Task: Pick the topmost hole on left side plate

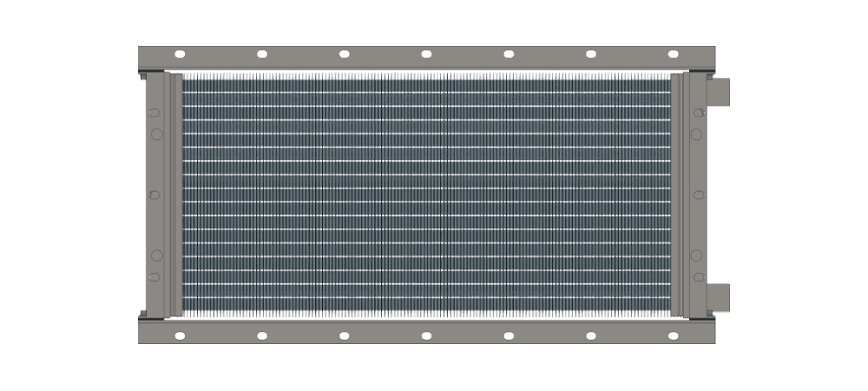Action: tap(155, 113)
